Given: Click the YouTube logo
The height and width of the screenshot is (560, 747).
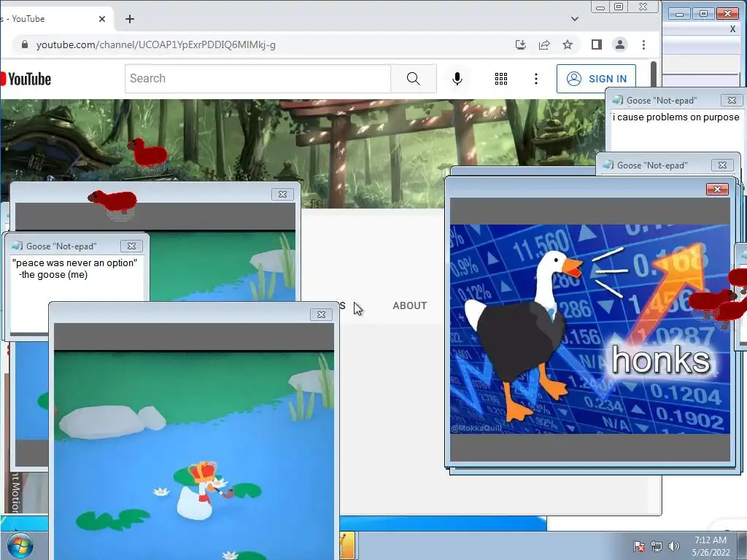Looking at the screenshot, I should coord(26,79).
